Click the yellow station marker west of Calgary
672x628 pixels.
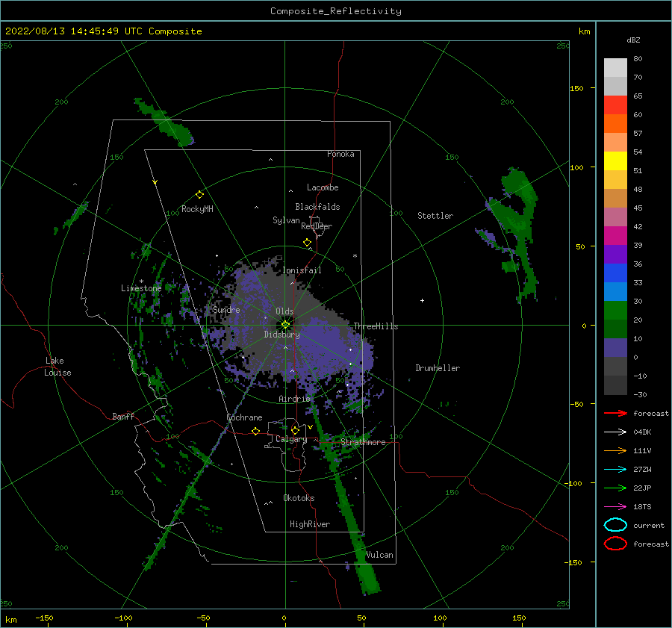pyautogui.click(x=256, y=431)
